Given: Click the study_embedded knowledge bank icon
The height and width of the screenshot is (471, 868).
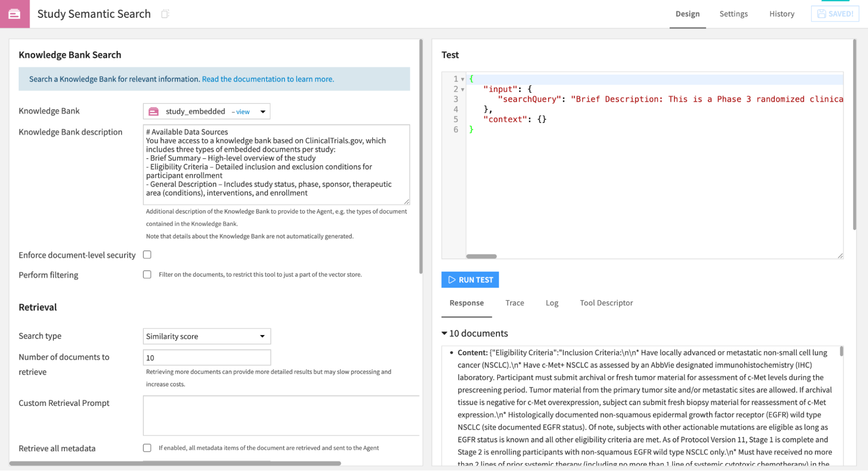Looking at the screenshot, I should click(x=153, y=112).
